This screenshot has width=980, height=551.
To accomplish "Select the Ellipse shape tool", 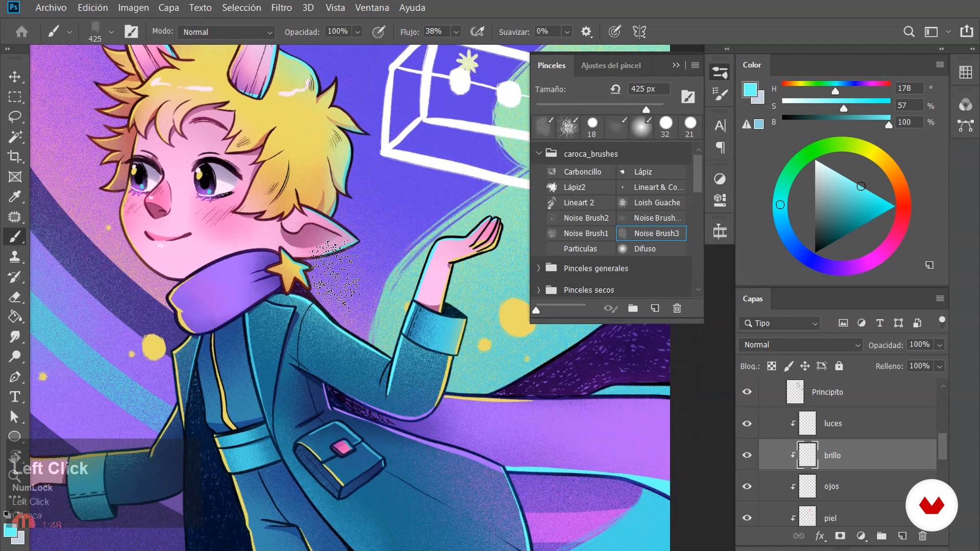I will [15, 436].
